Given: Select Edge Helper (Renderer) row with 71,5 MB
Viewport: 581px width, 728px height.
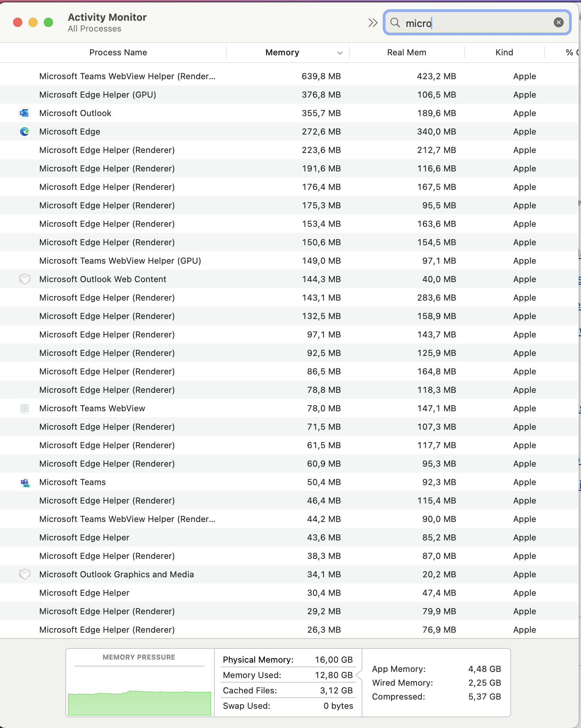Looking at the screenshot, I should [289, 427].
